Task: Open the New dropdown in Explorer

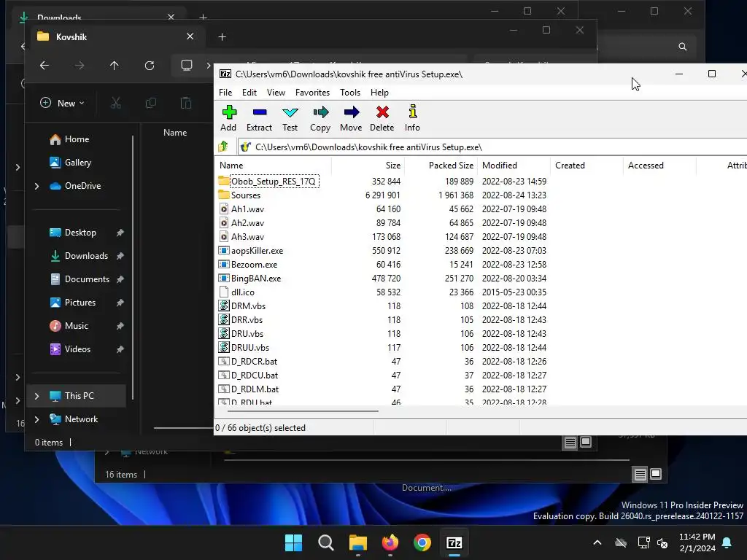Action: [63, 103]
